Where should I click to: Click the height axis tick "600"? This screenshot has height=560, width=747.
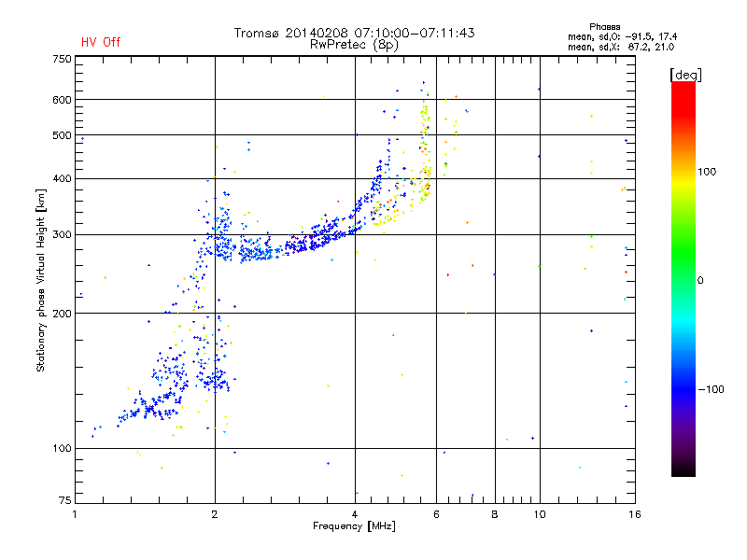[x=62, y=100]
